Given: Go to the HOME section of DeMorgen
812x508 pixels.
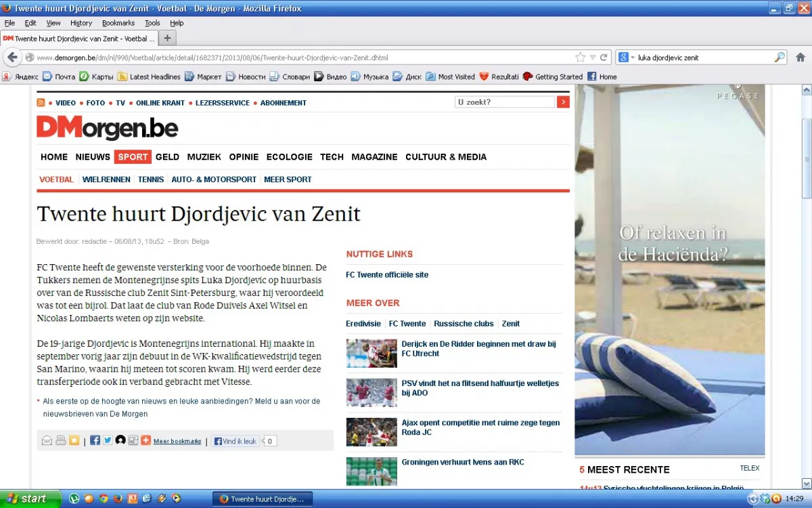Looking at the screenshot, I should (x=54, y=156).
